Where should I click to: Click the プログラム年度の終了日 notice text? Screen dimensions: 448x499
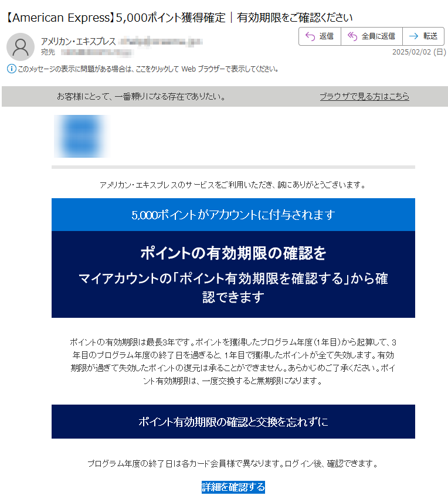(x=233, y=464)
